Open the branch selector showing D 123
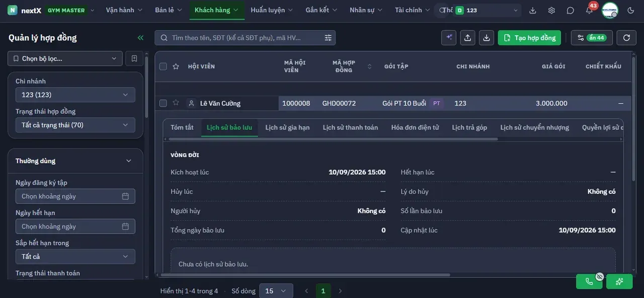644x298 pixels. click(487, 10)
